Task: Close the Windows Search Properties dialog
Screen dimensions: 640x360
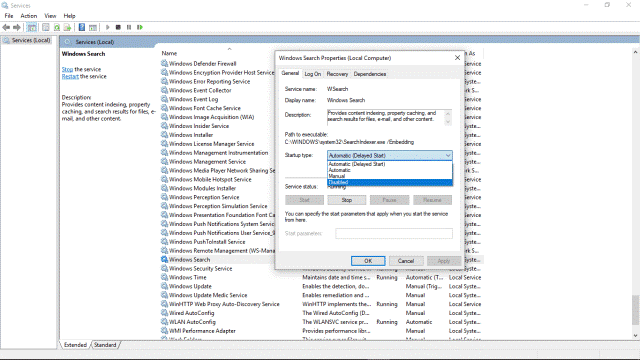Action: [x=457, y=58]
